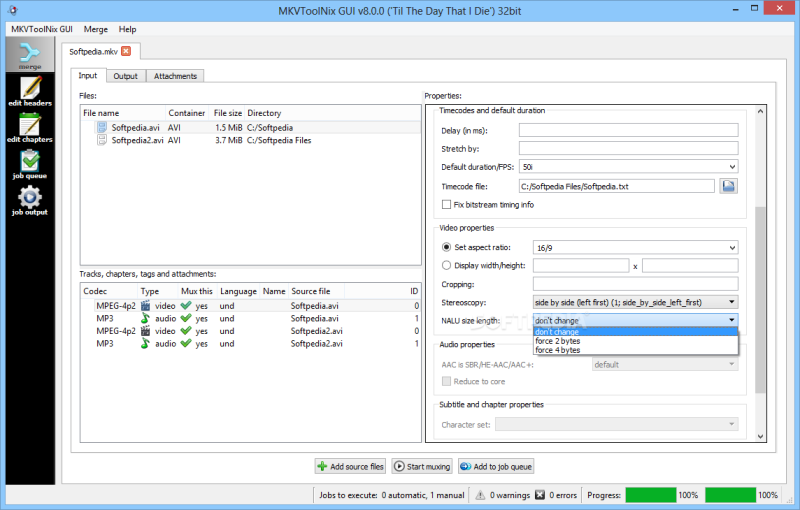Viewport: 800px width, 510px height.
Task: Click Add source files button
Action: (x=350, y=467)
